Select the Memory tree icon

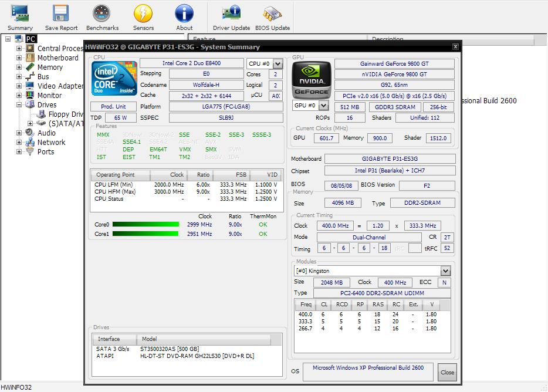pyautogui.click(x=30, y=67)
